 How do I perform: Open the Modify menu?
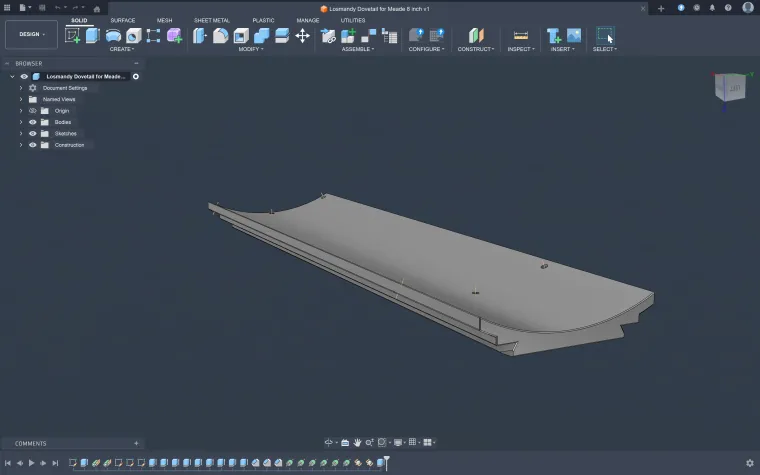[x=250, y=49]
